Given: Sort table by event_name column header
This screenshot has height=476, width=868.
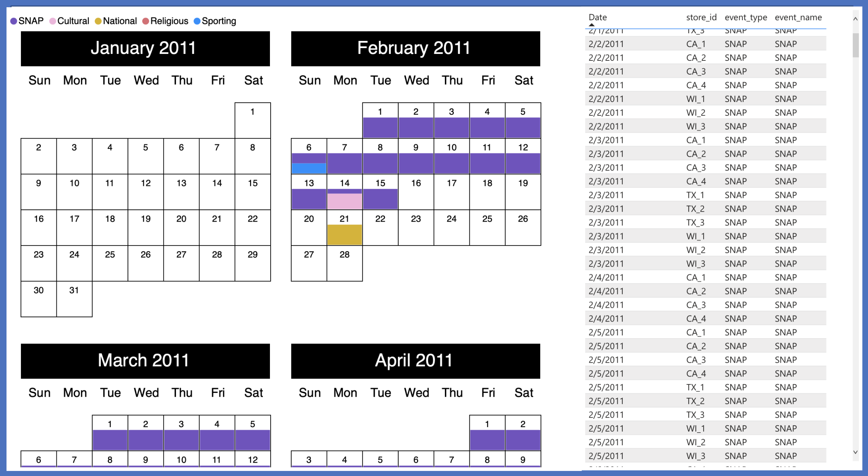Looking at the screenshot, I should 798,17.
